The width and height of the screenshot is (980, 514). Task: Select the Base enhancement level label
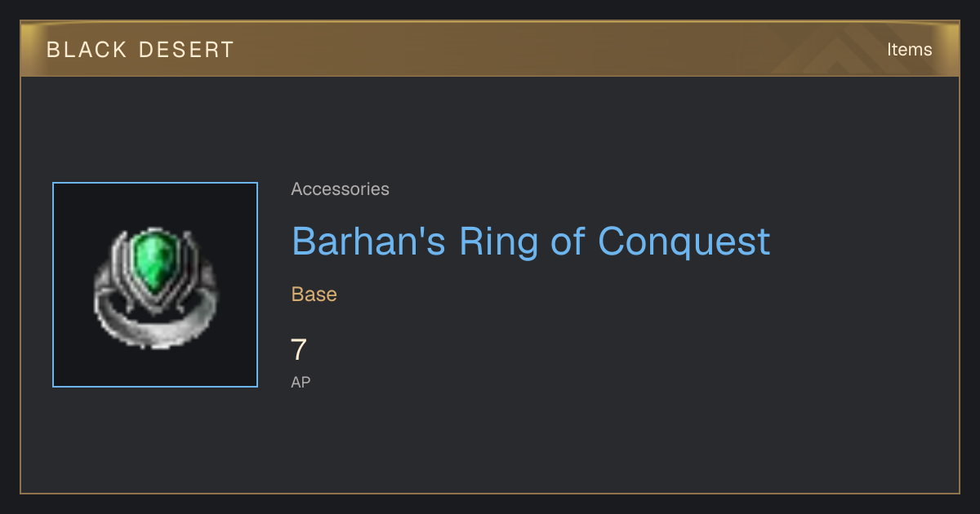pos(314,295)
